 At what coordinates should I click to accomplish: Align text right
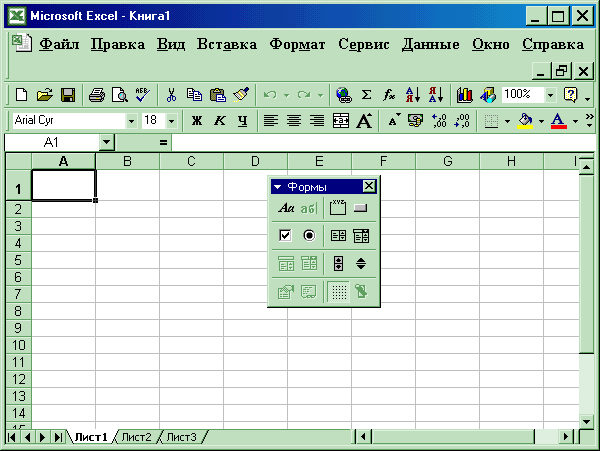pyautogui.click(x=317, y=121)
